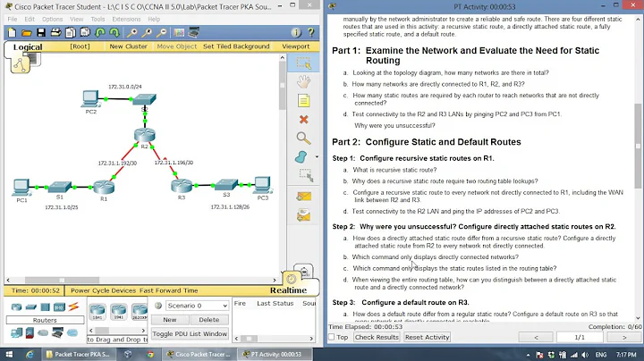This screenshot has height=361, width=644.
Task: Click the green Redo arrow
Action: pos(114,32)
